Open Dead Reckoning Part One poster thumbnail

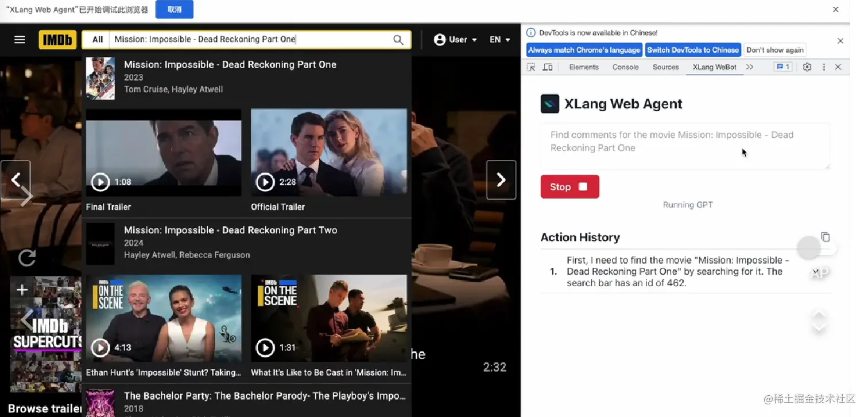[x=100, y=79]
